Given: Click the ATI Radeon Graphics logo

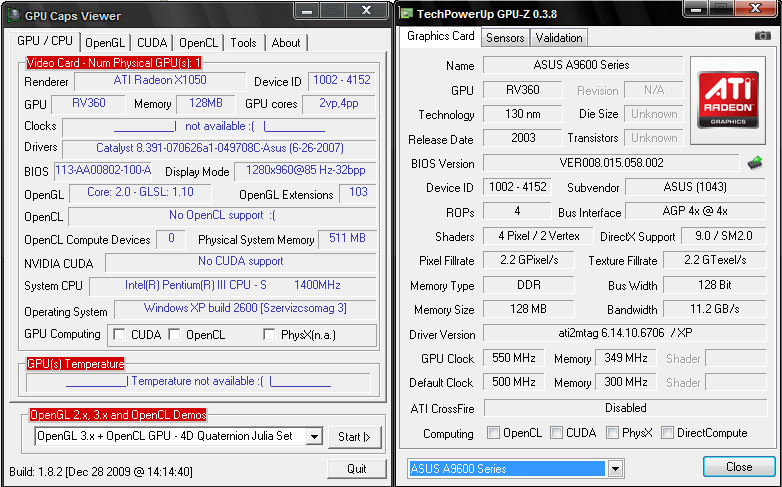Looking at the screenshot, I should point(728,100).
